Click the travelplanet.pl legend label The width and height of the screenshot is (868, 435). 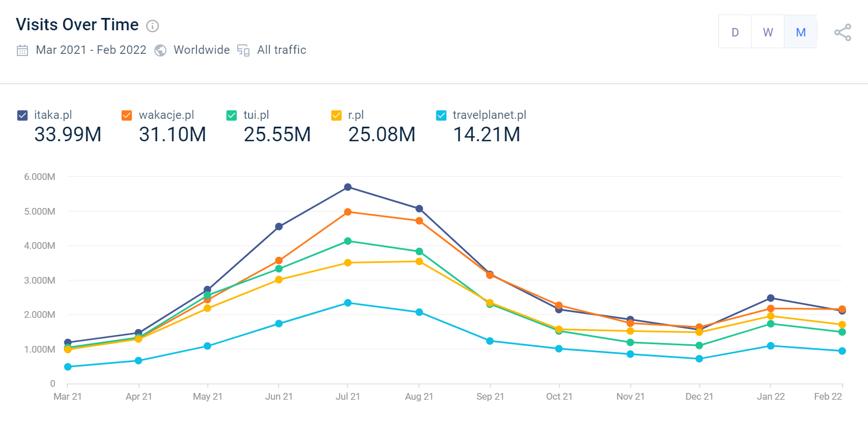(490, 115)
